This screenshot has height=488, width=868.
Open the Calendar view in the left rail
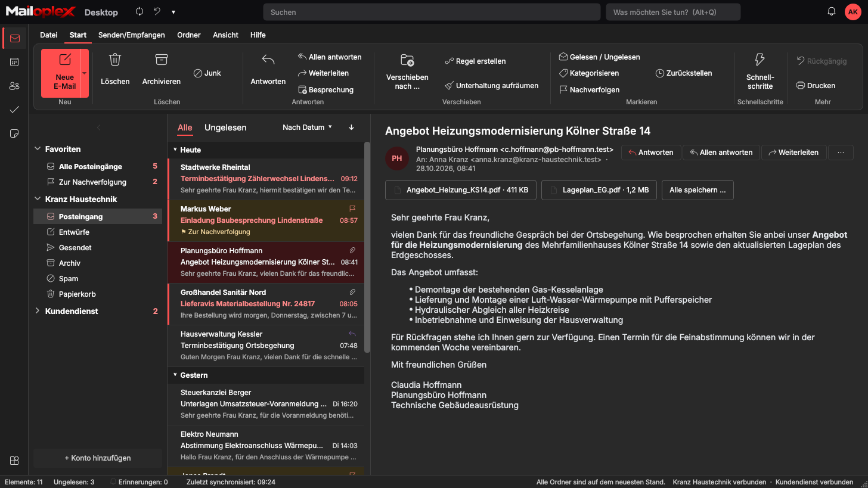[14, 62]
